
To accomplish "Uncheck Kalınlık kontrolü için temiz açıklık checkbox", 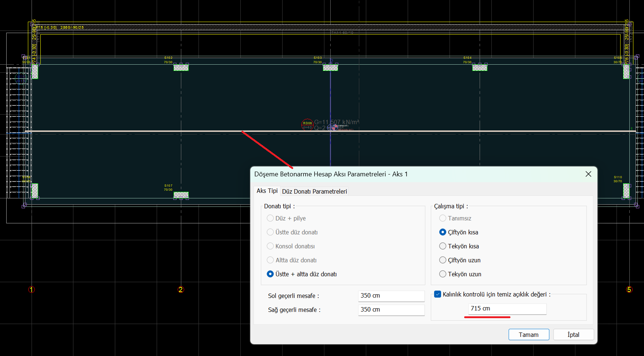I will pyautogui.click(x=438, y=294).
